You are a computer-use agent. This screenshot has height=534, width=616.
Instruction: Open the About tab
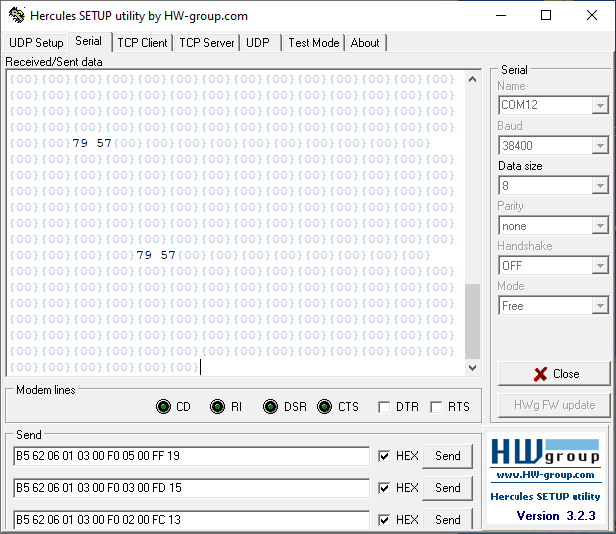[x=365, y=42]
